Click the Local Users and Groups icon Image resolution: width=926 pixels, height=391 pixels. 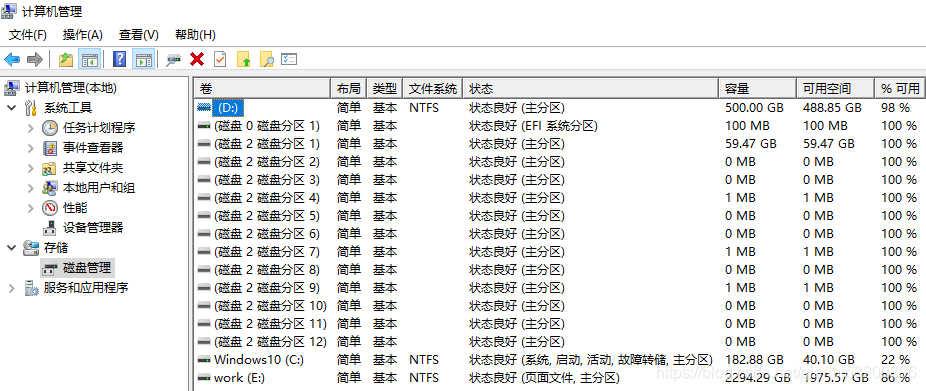(50, 188)
